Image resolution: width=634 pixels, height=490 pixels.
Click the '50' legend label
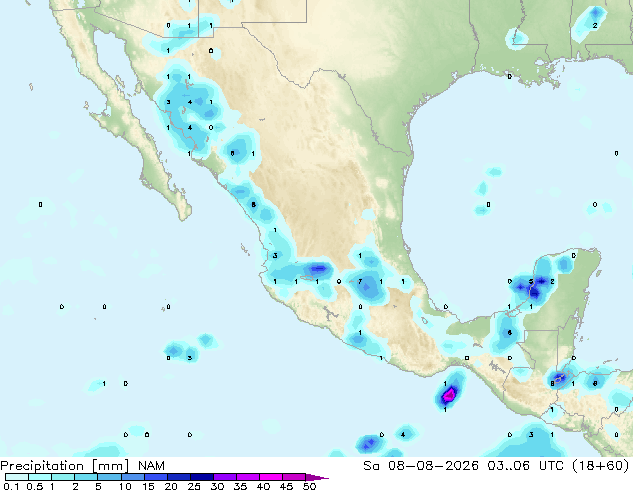click(x=309, y=486)
